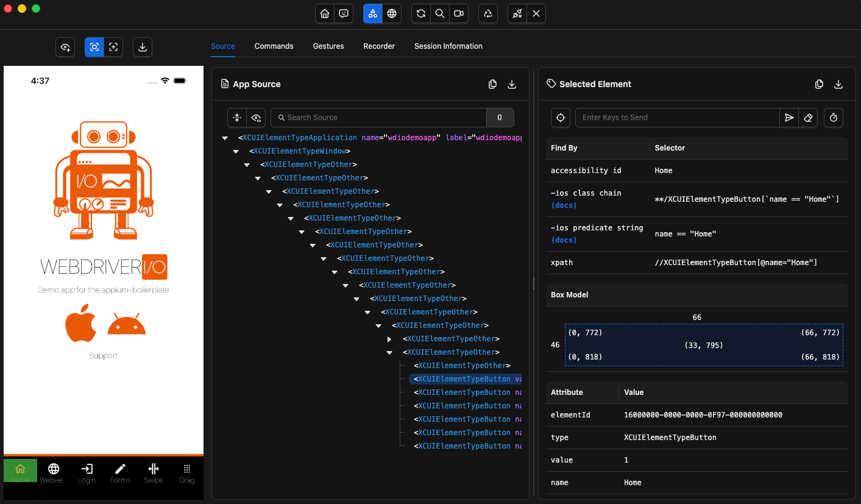Start screen recording with the video camera icon

coord(458,13)
